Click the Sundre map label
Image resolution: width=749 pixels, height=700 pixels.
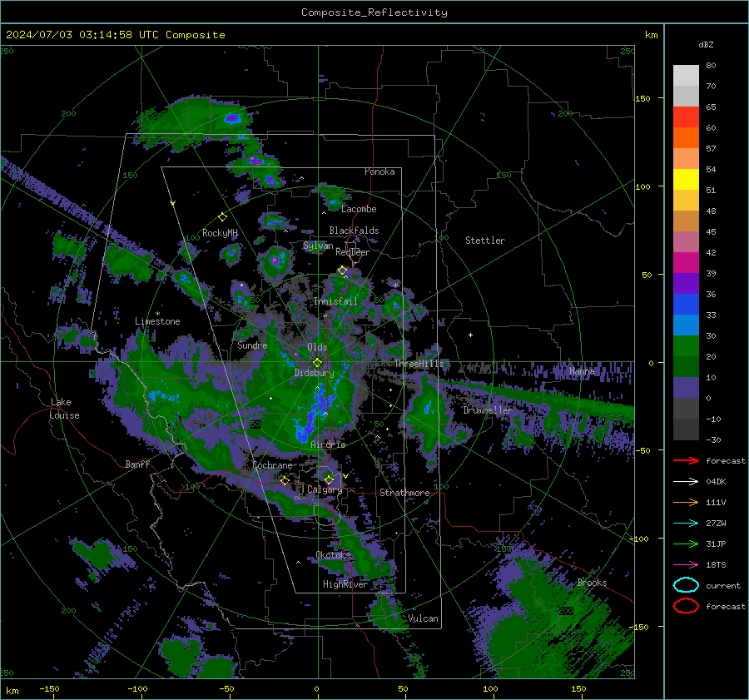tap(252, 345)
